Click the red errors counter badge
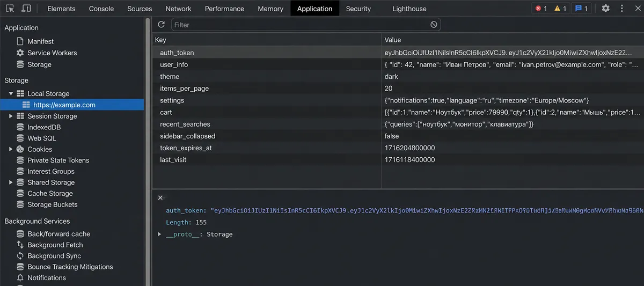This screenshot has width=644, height=286. tap(541, 9)
